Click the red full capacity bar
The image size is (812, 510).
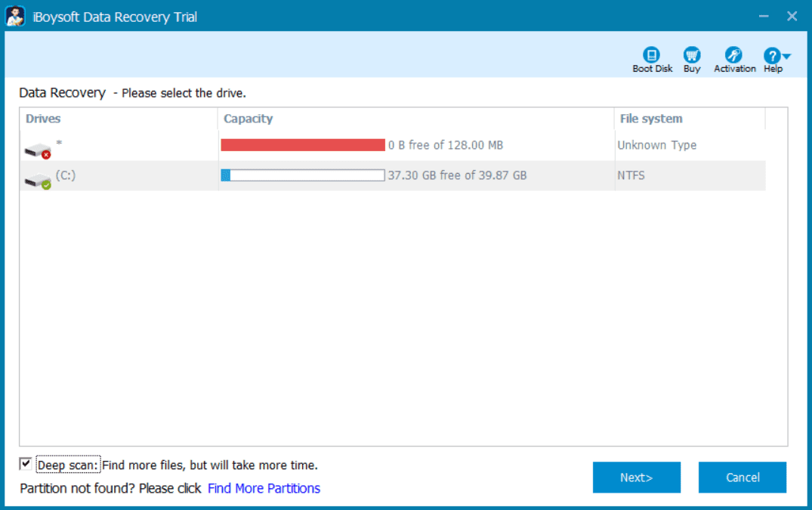click(x=303, y=145)
